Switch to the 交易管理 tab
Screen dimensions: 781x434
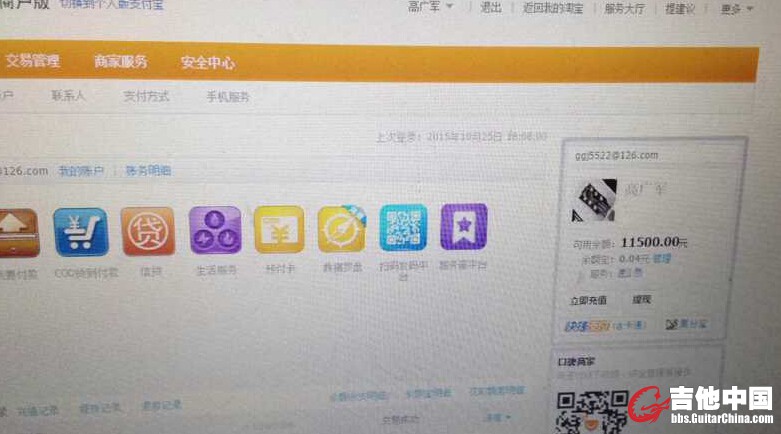[32, 61]
